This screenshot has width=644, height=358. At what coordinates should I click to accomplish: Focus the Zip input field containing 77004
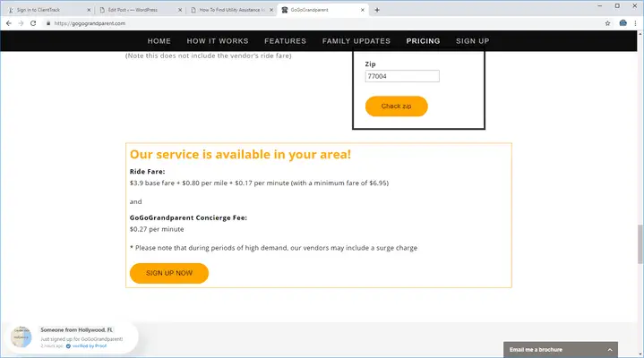click(x=402, y=76)
